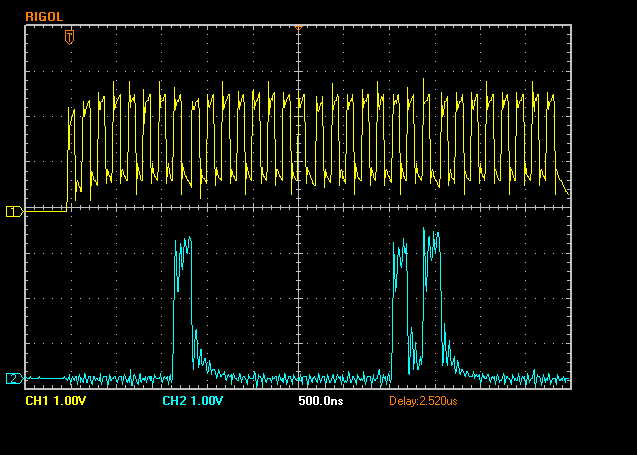Screen dimensions: 637x455
Task: Click the initial rising edge of yellow waveform
Action: coord(67,158)
